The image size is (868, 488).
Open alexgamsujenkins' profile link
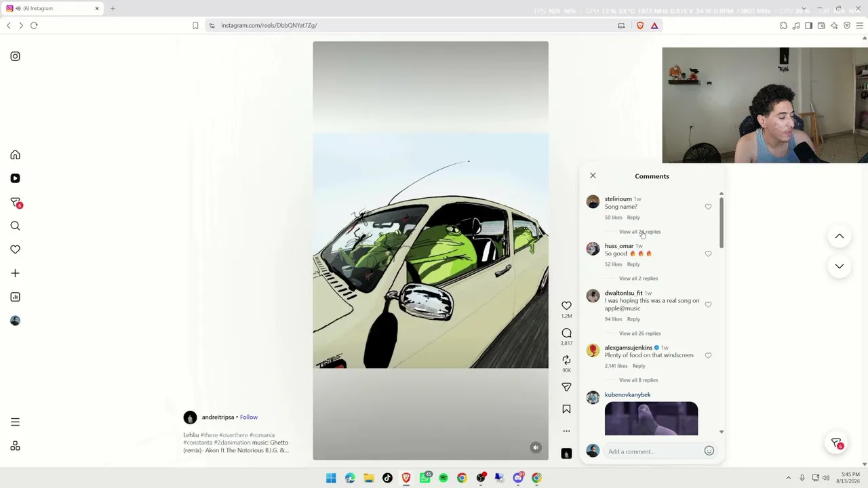coord(628,348)
